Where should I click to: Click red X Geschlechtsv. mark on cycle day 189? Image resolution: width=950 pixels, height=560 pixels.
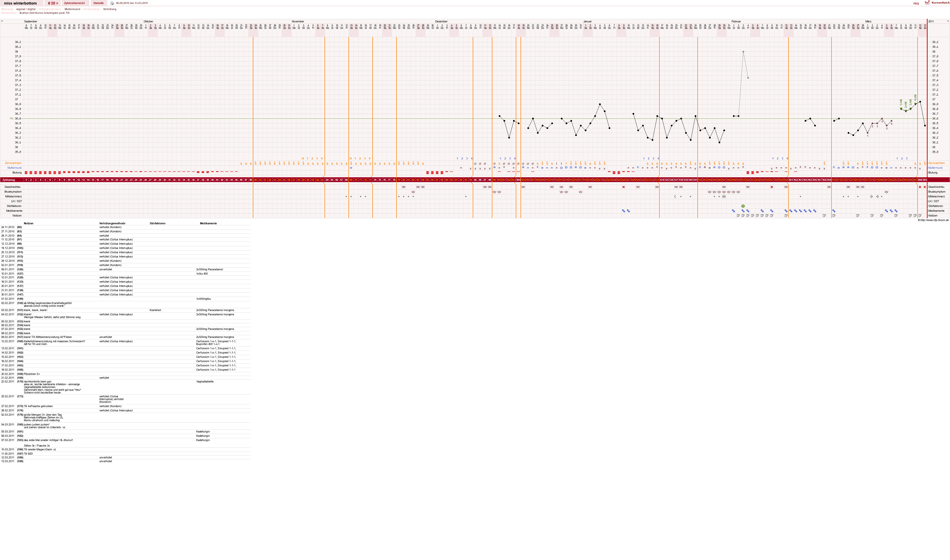[x=925, y=187]
